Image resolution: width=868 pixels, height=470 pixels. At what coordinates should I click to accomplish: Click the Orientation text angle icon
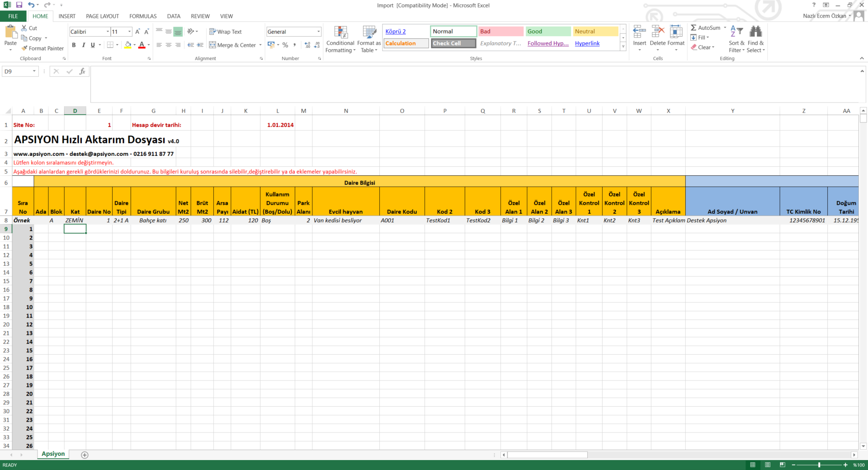point(191,31)
